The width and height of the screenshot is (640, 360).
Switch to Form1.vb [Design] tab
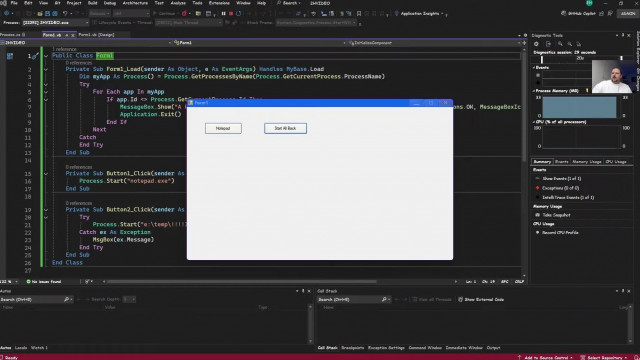click(x=96, y=35)
